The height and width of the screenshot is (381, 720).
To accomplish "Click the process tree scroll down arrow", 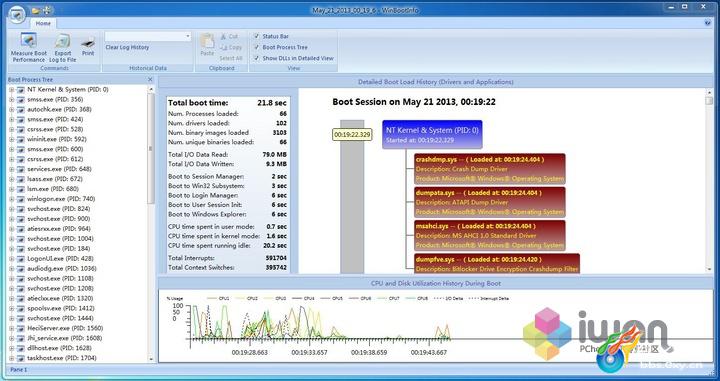I will [151, 359].
